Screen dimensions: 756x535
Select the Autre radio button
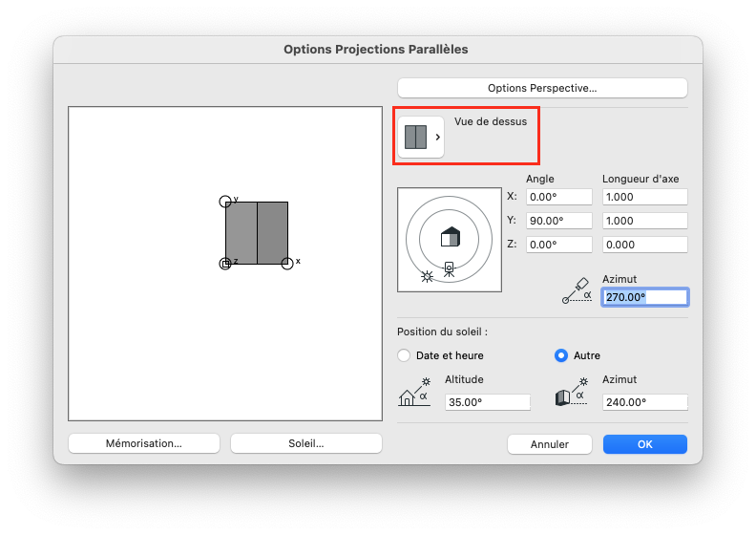pos(561,355)
